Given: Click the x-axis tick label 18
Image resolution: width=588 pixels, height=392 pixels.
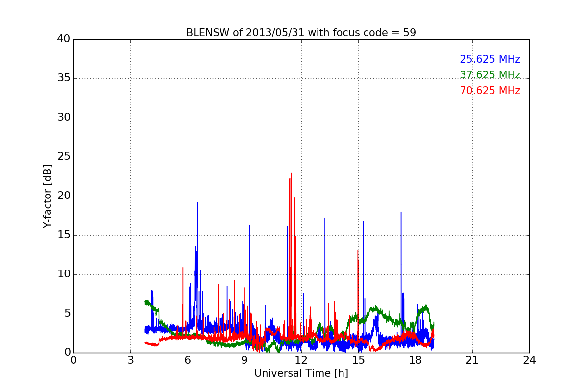Looking at the screenshot, I should (415, 360).
